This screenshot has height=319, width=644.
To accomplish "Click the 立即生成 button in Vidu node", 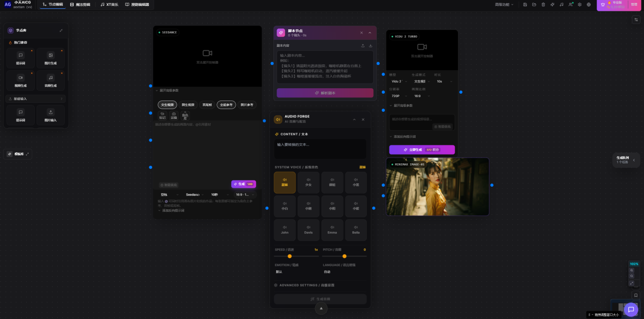I will (x=422, y=150).
